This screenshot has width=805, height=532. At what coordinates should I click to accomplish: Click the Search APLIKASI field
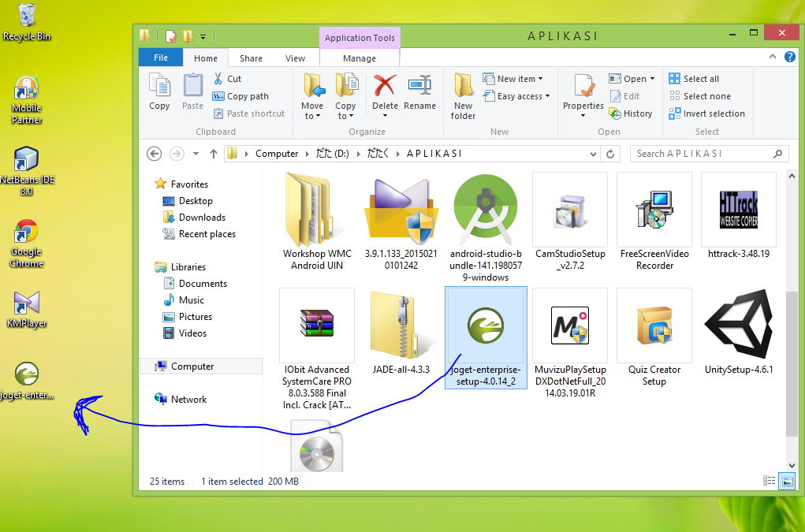click(709, 154)
